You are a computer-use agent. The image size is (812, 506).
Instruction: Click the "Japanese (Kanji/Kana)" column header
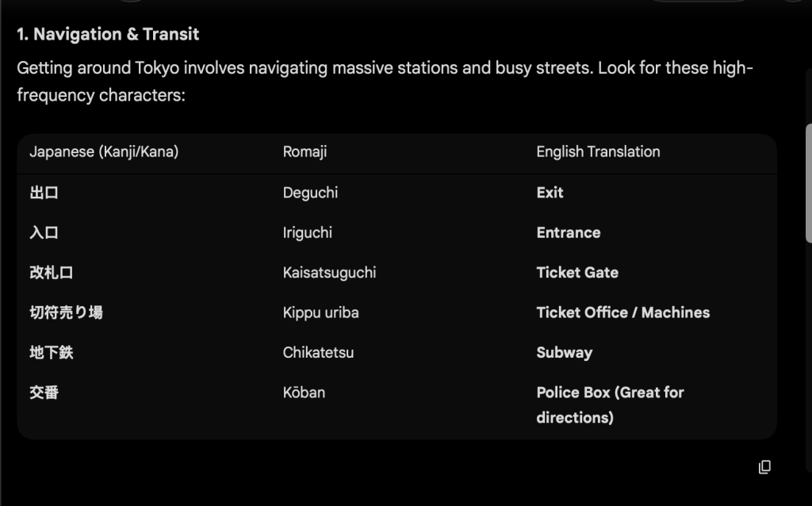point(104,151)
